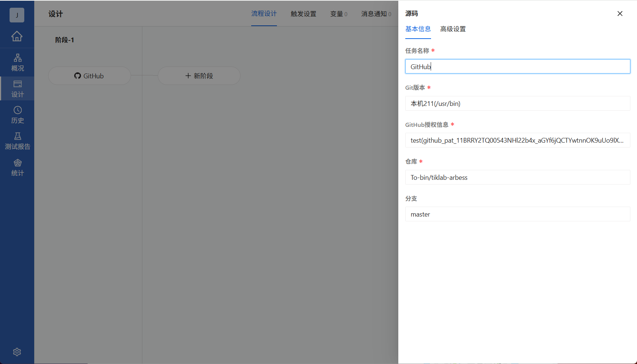Select the 基本信息 tab
The height and width of the screenshot is (364, 637).
(x=418, y=29)
